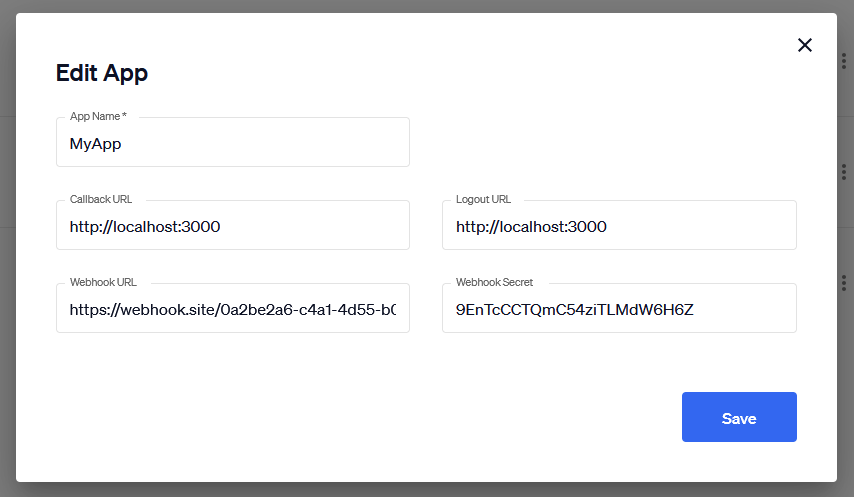Click the "Edit App" dialog heading
The height and width of the screenshot is (497, 854).
pyautogui.click(x=102, y=73)
